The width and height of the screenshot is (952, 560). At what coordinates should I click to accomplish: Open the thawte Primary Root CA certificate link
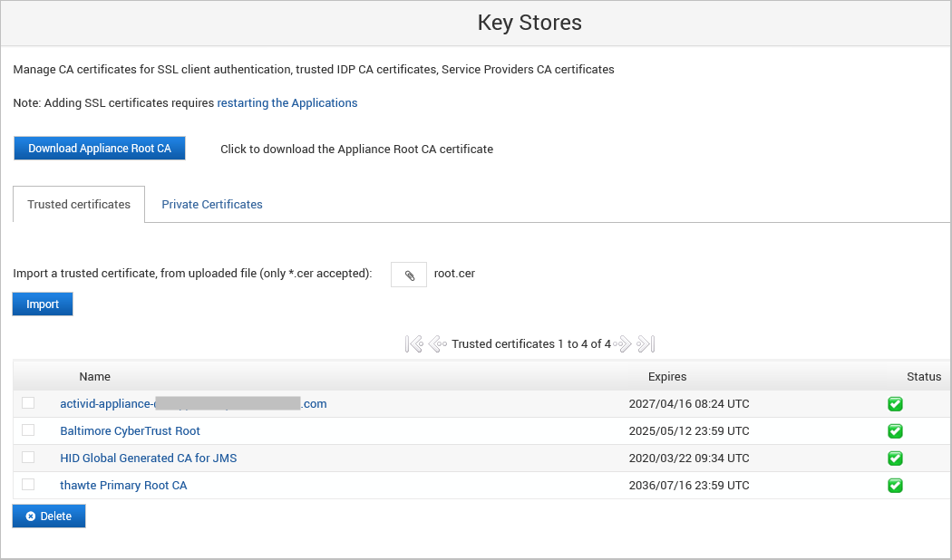(x=123, y=486)
